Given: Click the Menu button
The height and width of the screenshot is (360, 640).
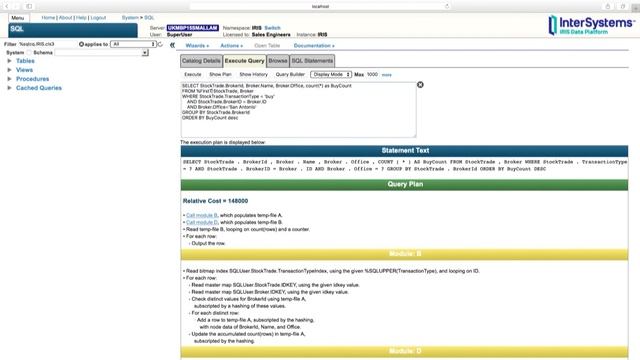Looking at the screenshot, I should (x=18, y=18).
